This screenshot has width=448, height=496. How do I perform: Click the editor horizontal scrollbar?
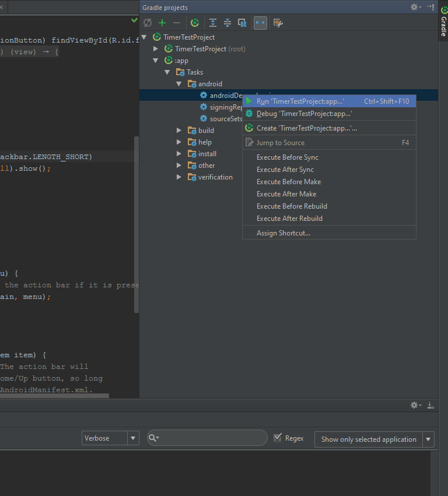54,396
